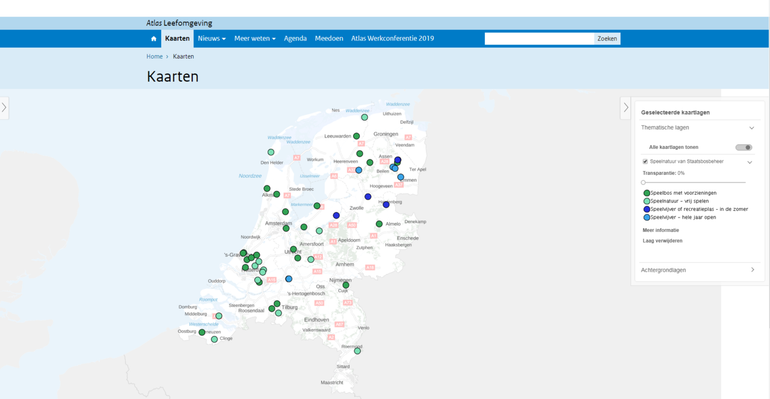Click the light green marker near Middelburg
The width and height of the screenshot is (770, 399).
(219, 316)
